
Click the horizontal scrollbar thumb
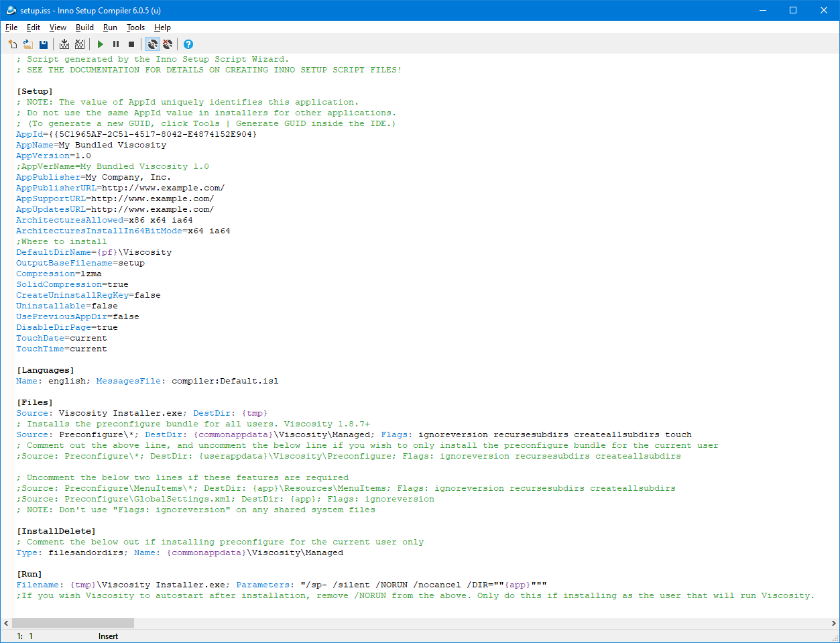[x=73, y=624]
